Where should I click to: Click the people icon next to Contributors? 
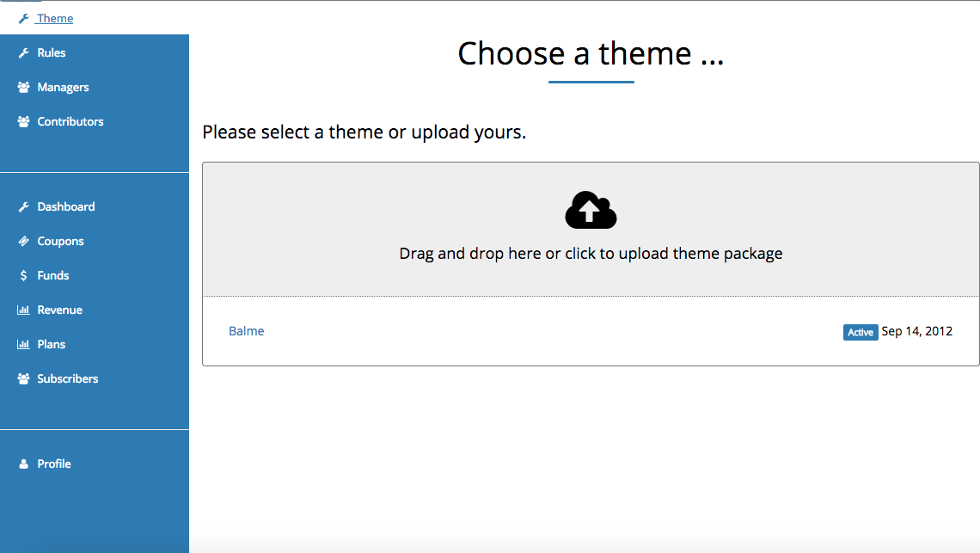[24, 122]
